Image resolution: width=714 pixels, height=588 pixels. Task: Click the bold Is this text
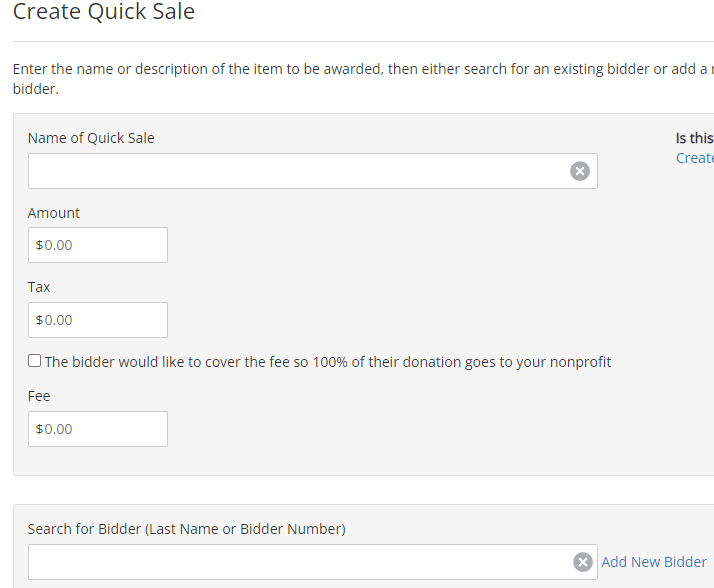click(695, 138)
